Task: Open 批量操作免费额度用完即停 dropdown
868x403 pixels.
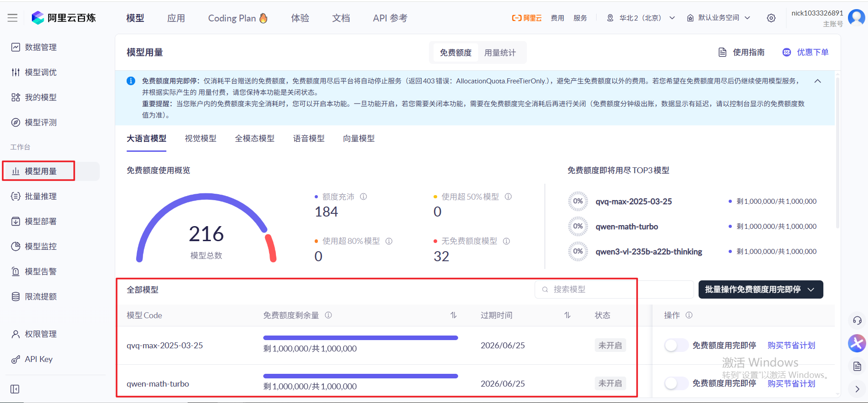Action: coord(761,289)
